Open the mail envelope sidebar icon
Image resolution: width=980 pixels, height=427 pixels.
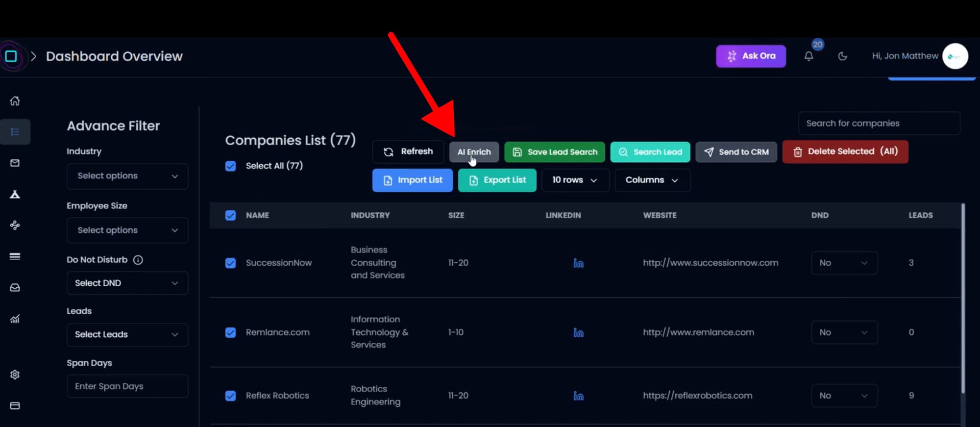coord(15,163)
